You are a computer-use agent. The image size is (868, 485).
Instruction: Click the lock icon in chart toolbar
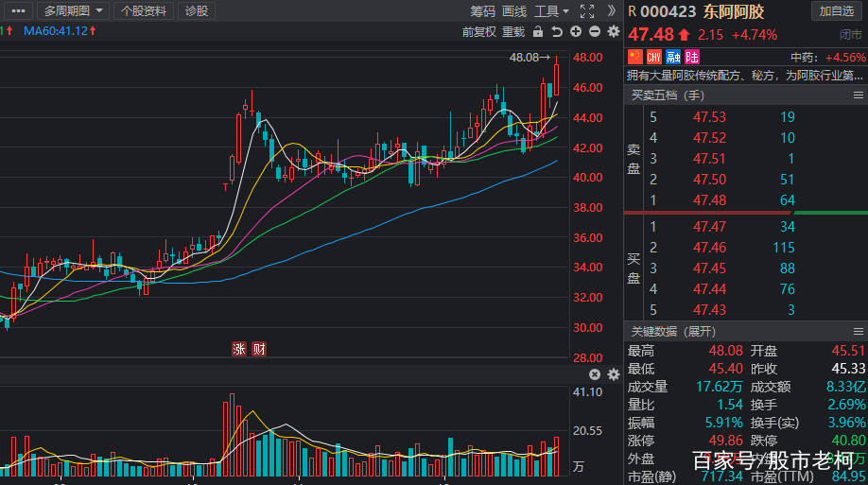(537, 31)
